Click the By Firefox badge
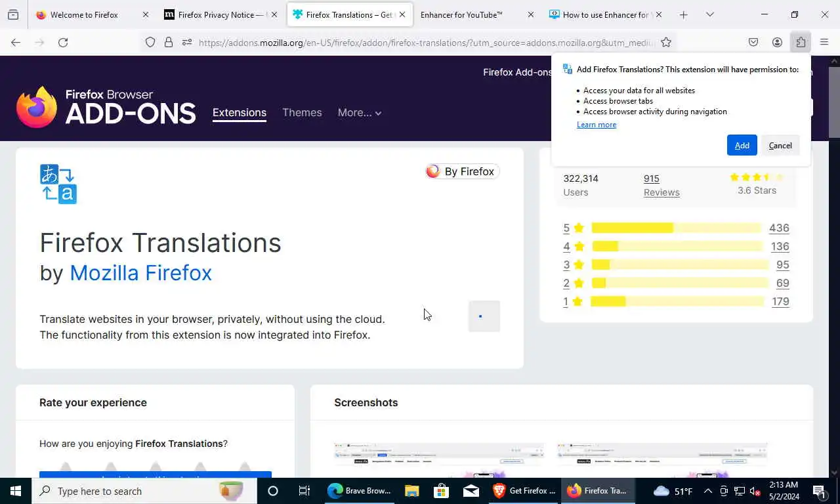Viewport: 840px width, 504px height. click(x=463, y=171)
